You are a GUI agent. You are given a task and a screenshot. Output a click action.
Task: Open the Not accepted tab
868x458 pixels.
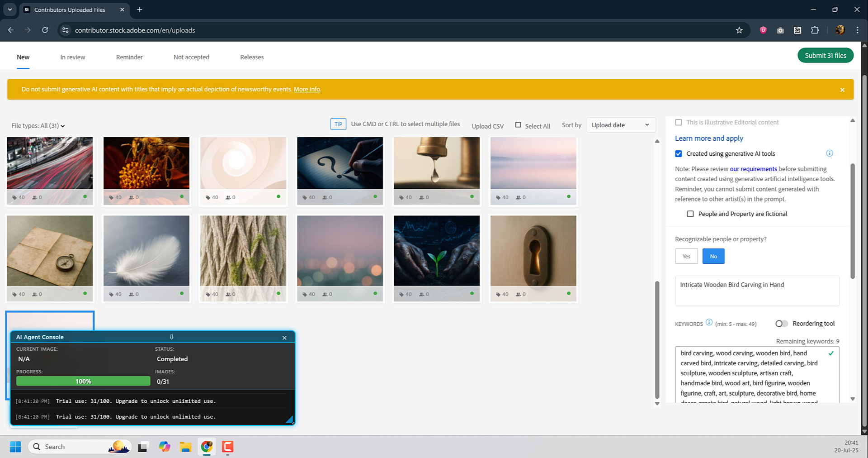(x=191, y=57)
